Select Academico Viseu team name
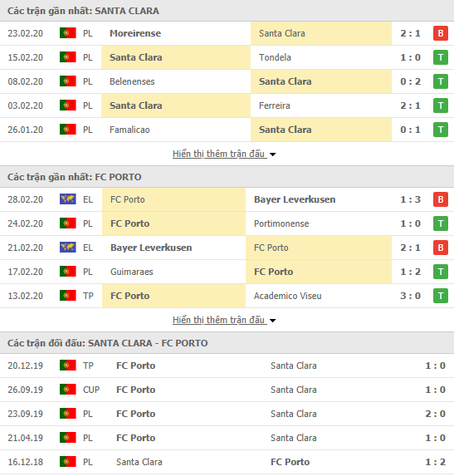Screen dimensions: 454x476 pyautogui.click(x=287, y=296)
